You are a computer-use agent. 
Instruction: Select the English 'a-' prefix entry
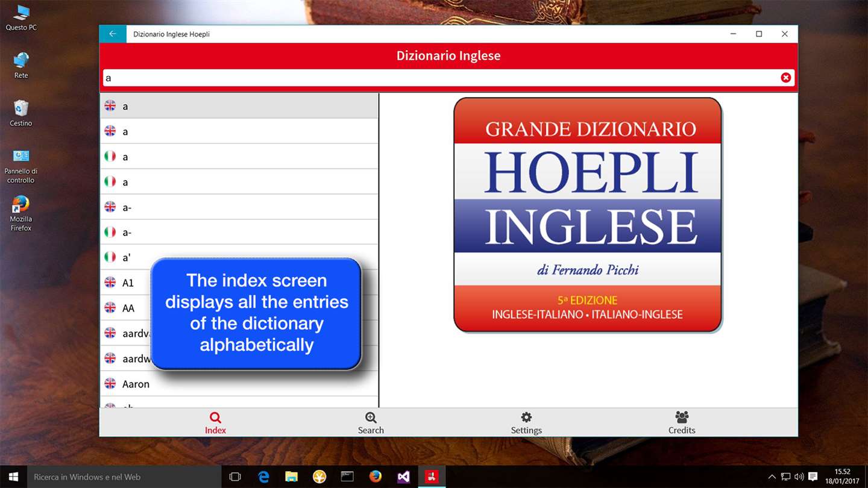pos(239,207)
